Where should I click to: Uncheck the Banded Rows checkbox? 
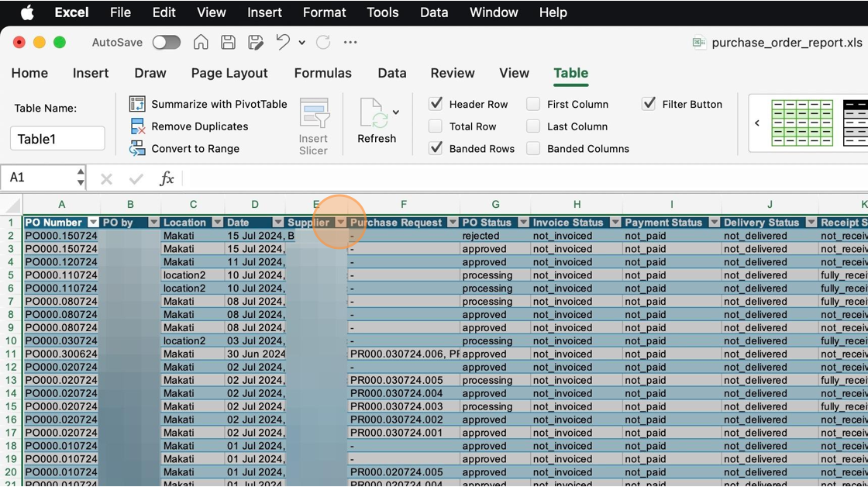pos(436,148)
